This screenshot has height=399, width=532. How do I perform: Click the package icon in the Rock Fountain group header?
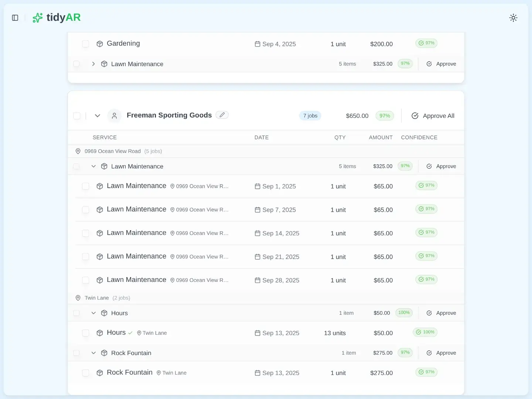[104, 353]
